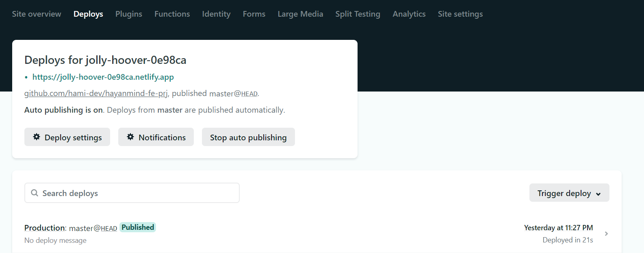Viewport: 644px width, 253px height.
Task: Open the github.com/hami-dev/hayanmind-fe-prj repository link
Action: click(x=96, y=93)
